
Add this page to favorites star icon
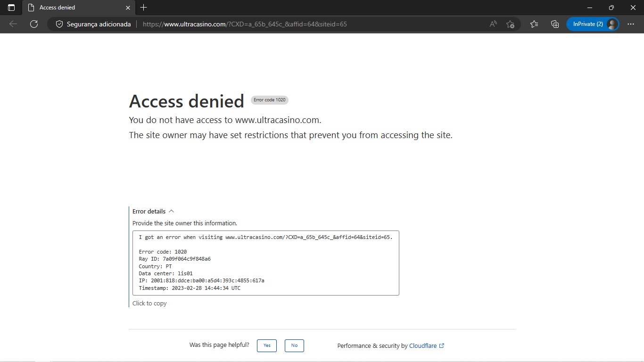tap(510, 24)
